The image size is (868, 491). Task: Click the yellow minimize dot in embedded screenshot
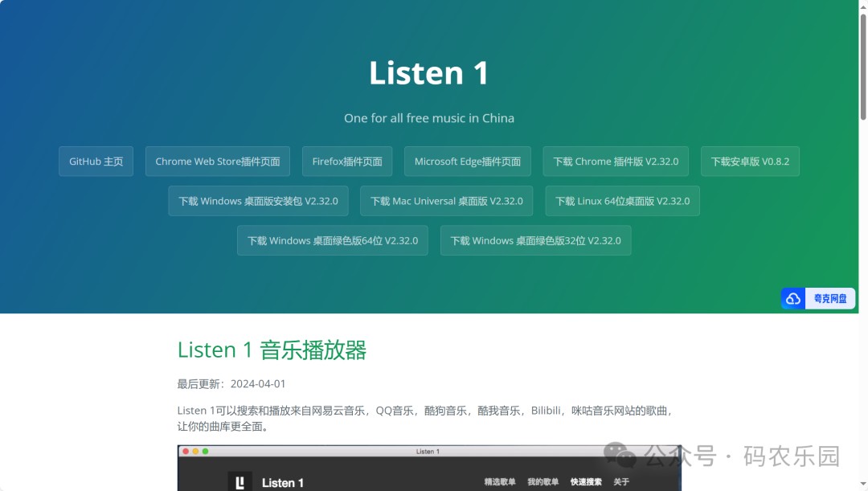click(x=195, y=451)
